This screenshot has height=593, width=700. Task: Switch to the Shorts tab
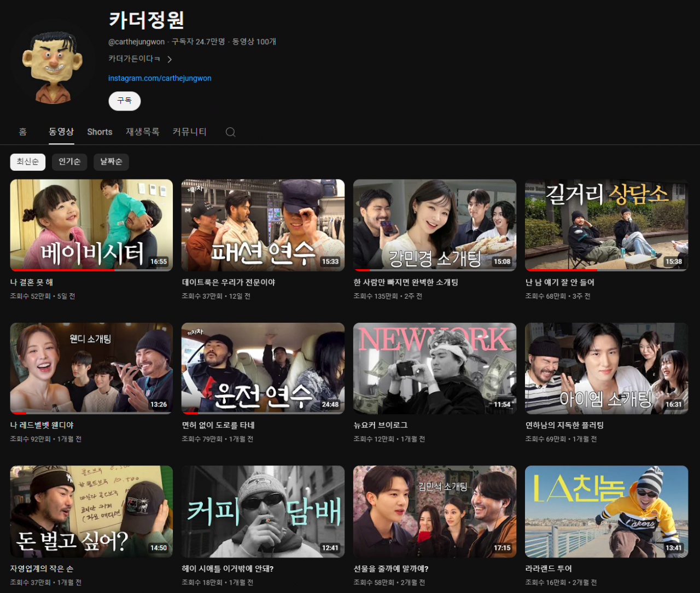tap(100, 132)
